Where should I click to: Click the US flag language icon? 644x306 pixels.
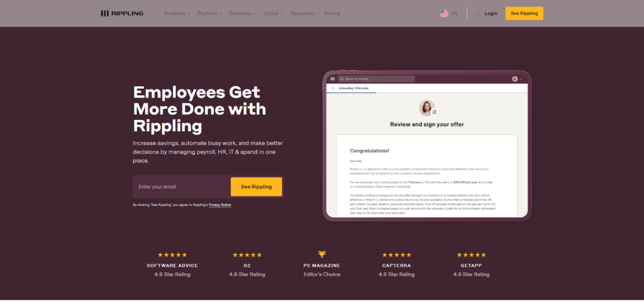click(444, 13)
